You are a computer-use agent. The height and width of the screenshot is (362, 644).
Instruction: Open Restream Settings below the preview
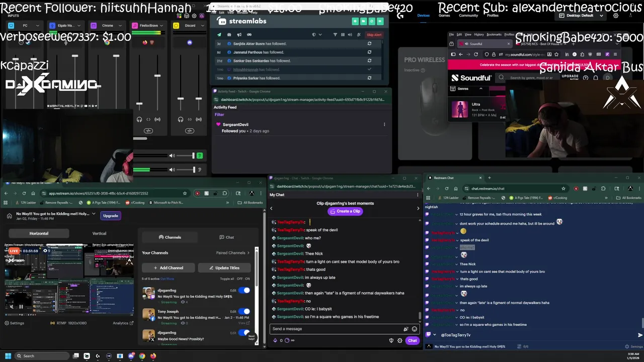point(14,323)
